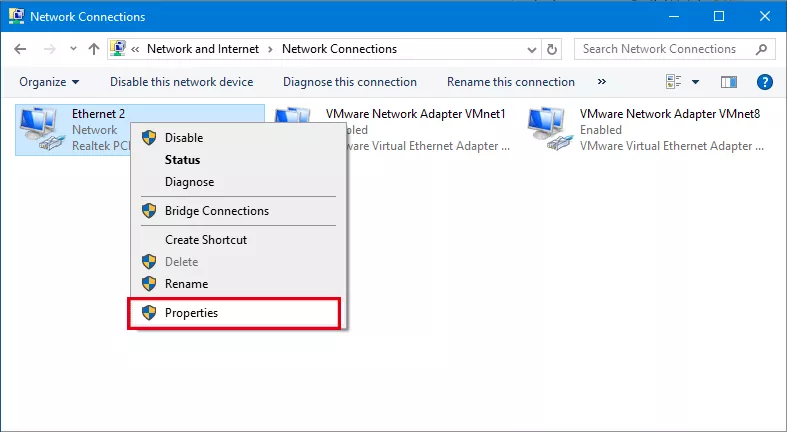
Task: Click the title bar Network Connections icon
Action: [x=17, y=16]
